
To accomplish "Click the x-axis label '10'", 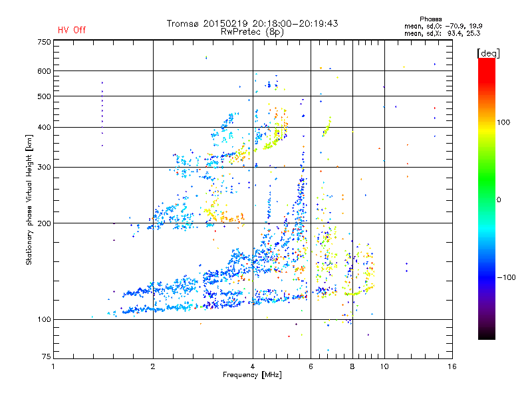I will (384, 366).
